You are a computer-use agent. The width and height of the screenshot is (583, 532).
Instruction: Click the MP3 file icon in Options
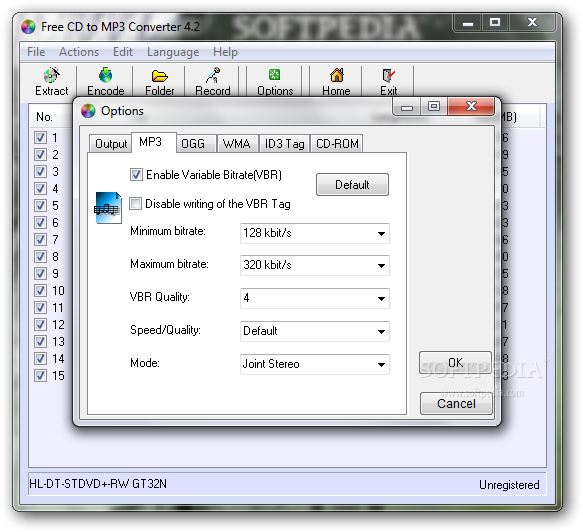(108, 208)
